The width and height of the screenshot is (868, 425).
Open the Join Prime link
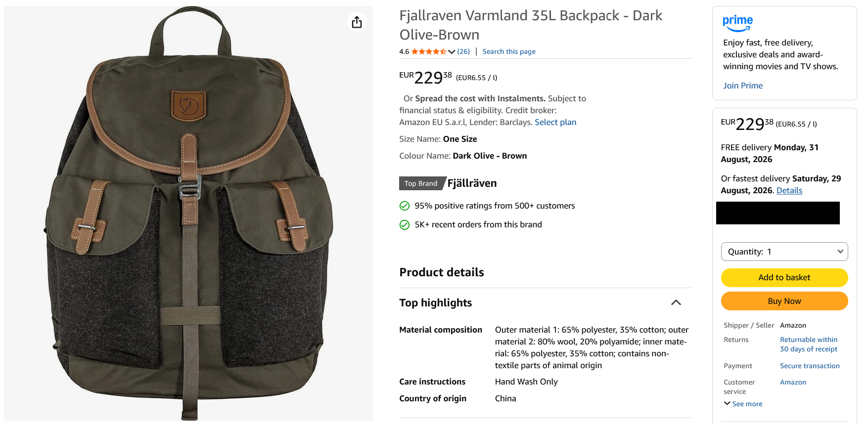[743, 85]
